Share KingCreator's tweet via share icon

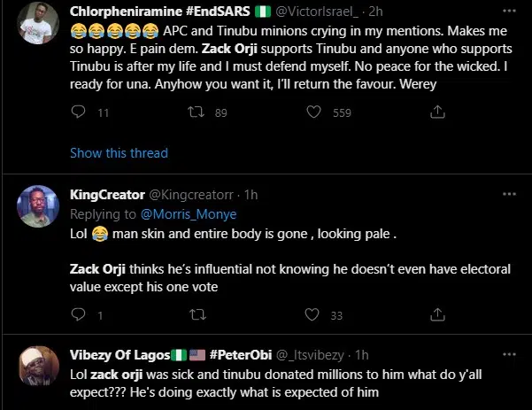436,314
